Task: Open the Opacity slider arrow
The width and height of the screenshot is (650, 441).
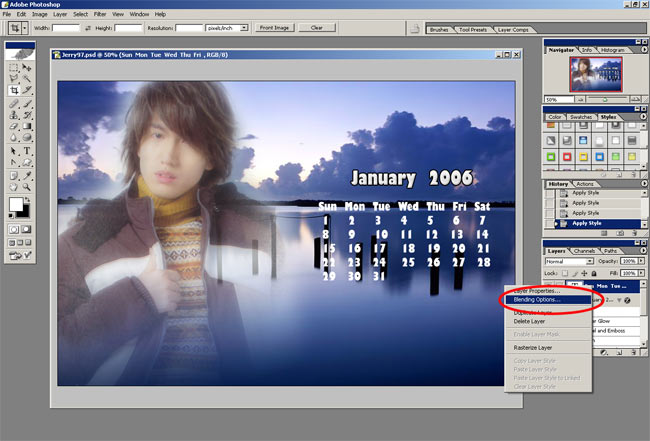Action: coord(641,261)
